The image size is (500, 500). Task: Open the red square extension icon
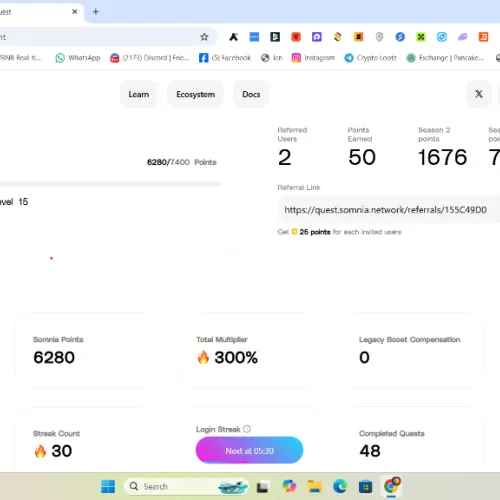pos(296,37)
